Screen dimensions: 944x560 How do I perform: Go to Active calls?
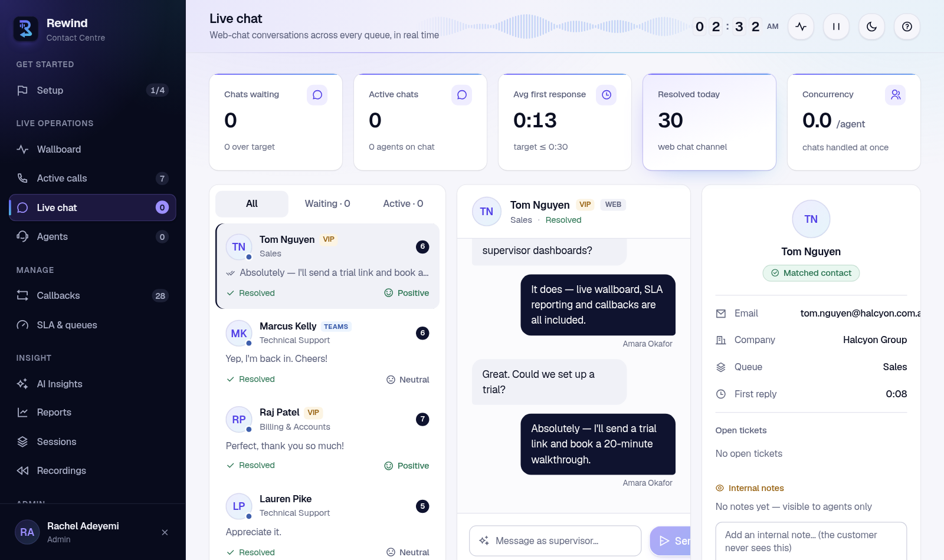(x=93, y=178)
